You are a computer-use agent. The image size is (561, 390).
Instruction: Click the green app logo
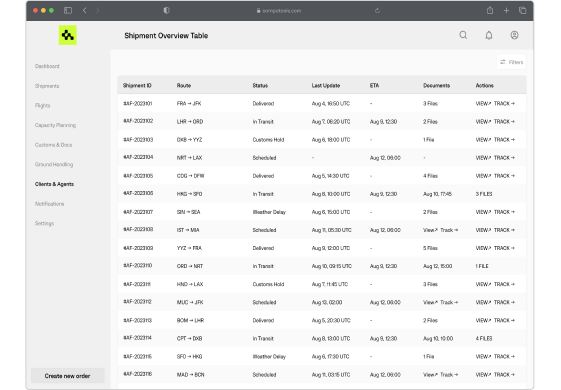pos(68,35)
